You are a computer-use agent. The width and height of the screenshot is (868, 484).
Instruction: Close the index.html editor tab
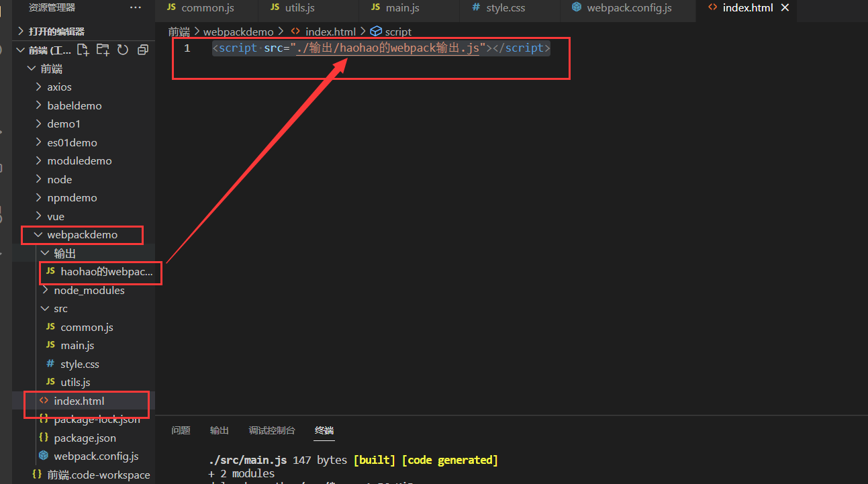point(785,8)
